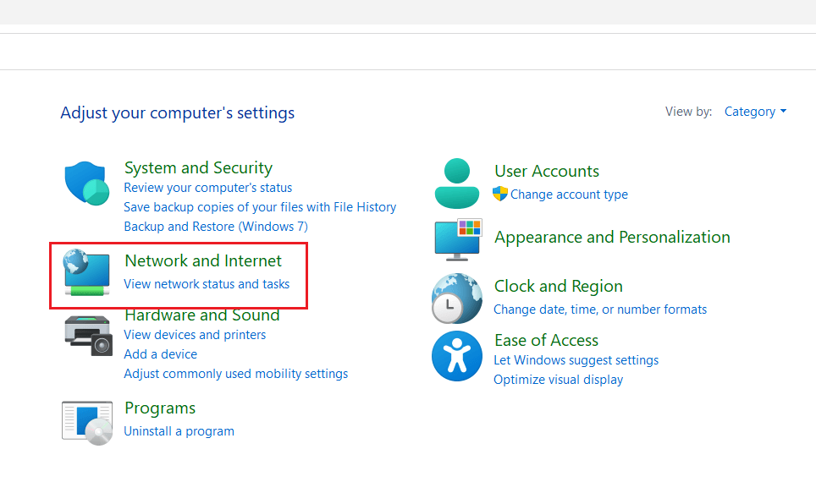816x504 pixels.
Task: Click the Add a device link
Action: (x=160, y=353)
